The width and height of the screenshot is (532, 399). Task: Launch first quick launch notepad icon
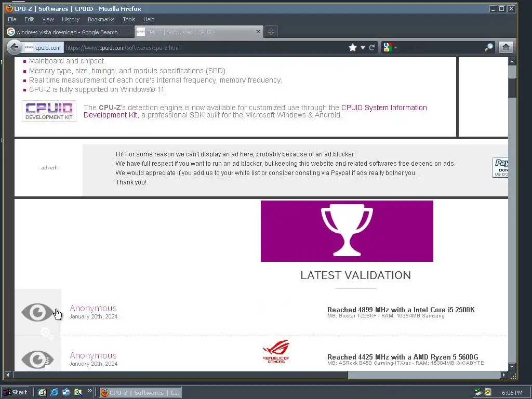point(42,392)
